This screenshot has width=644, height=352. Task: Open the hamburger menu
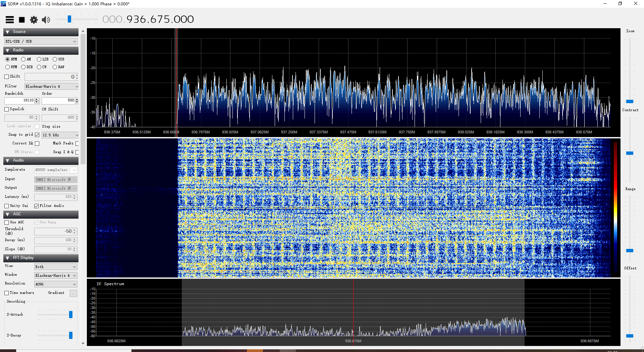[10, 20]
